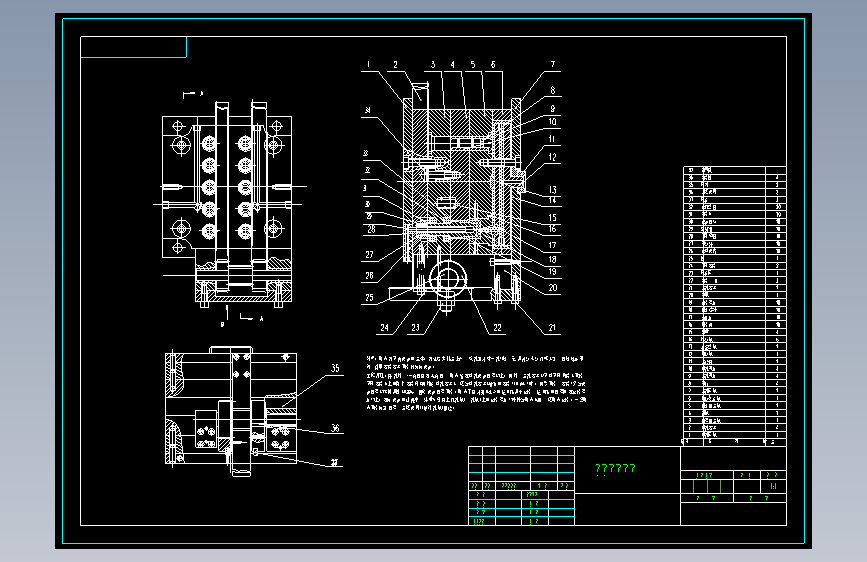Image resolution: width=867 pixels, height=562 pixels.
Task: Click part callout number 14
Action: coord(552,200)
